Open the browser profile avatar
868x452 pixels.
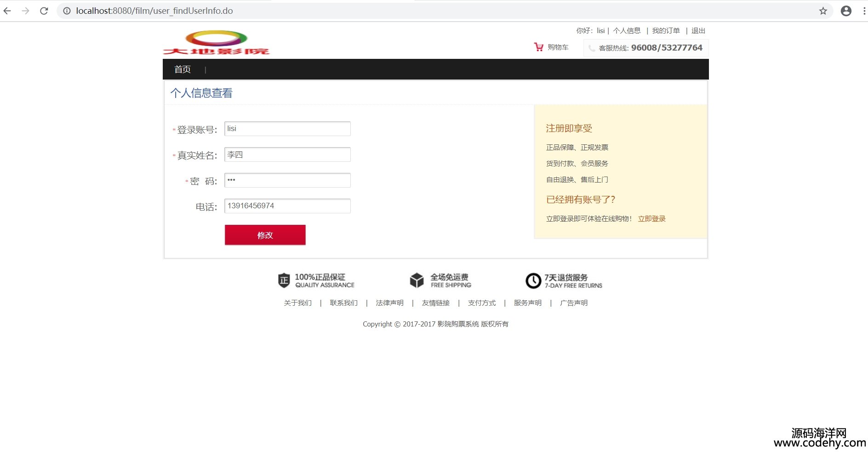click(x=846, y=11)
